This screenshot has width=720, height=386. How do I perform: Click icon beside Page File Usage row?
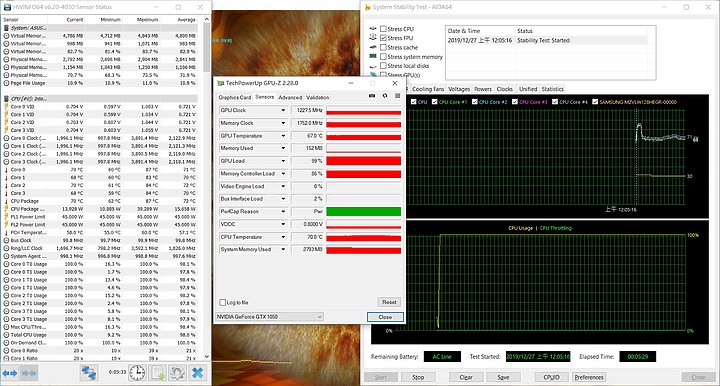6,83
